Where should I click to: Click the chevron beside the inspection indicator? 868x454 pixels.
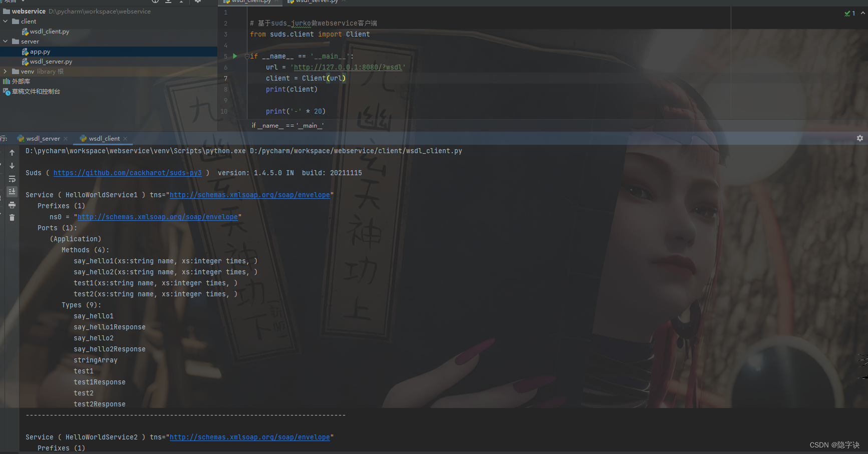(862, 14)
